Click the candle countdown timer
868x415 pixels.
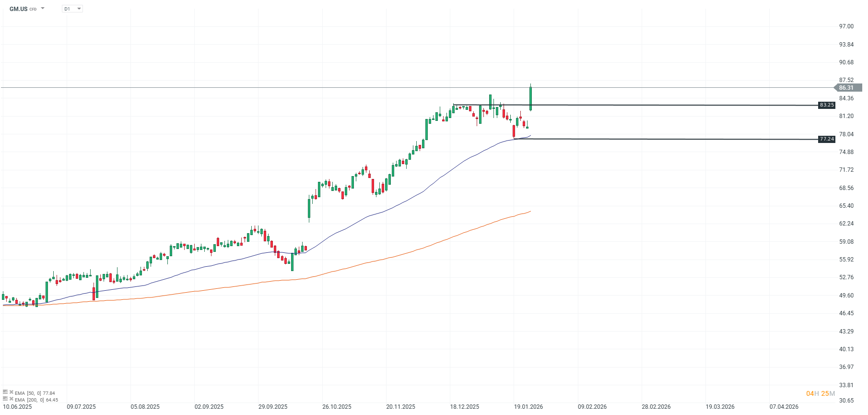click(x=821, y=393)
